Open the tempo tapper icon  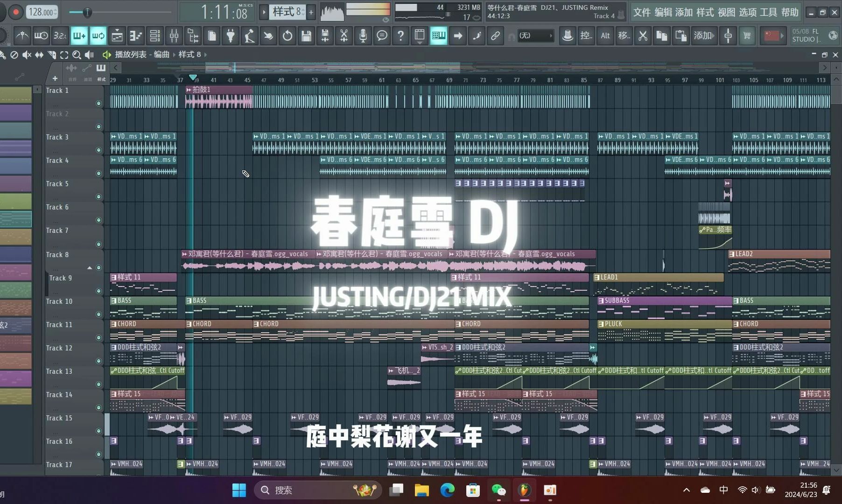(249, 35)
